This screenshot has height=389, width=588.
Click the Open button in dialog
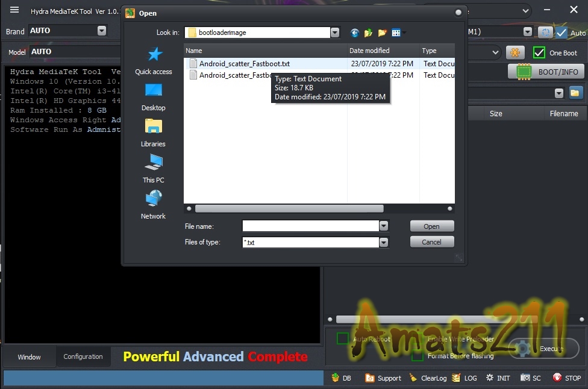click(432, 226)
